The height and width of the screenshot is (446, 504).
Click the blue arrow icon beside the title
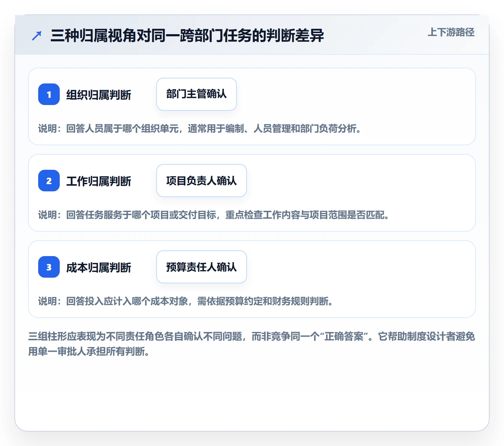click(37, 36)
